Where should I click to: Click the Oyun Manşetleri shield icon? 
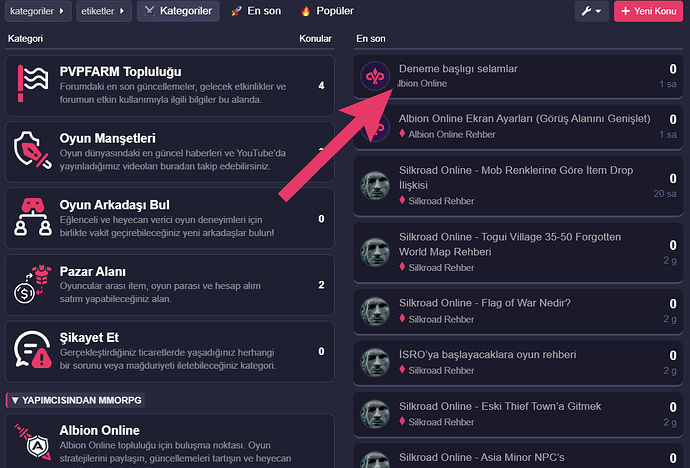coord(32,150)
